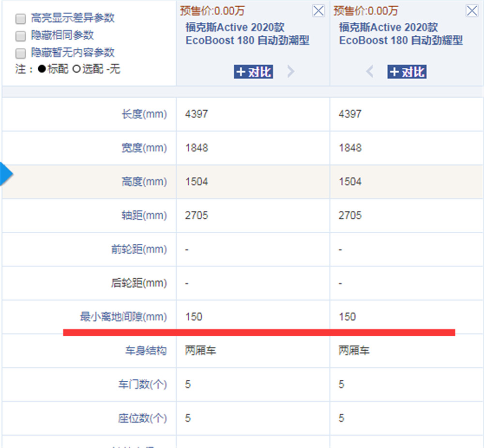Click the 轴距(mm) row label
This screenshot has height=448, width=484.
[144, 216]
